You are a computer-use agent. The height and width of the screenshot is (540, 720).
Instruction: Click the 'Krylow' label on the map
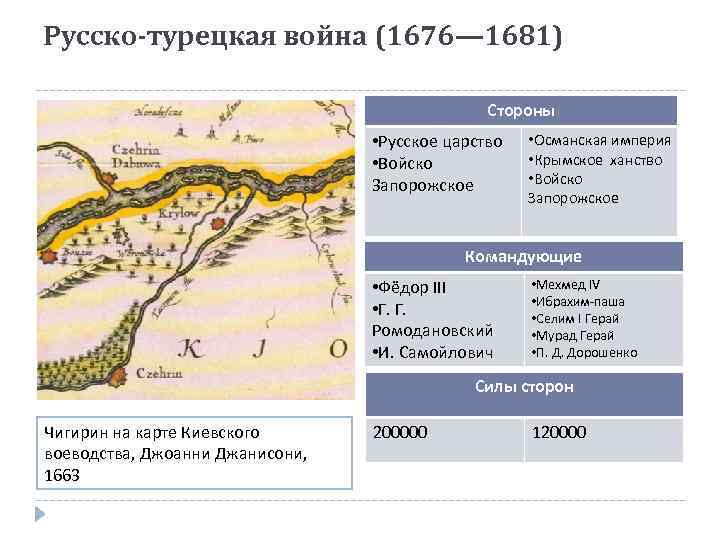(179, 214)
